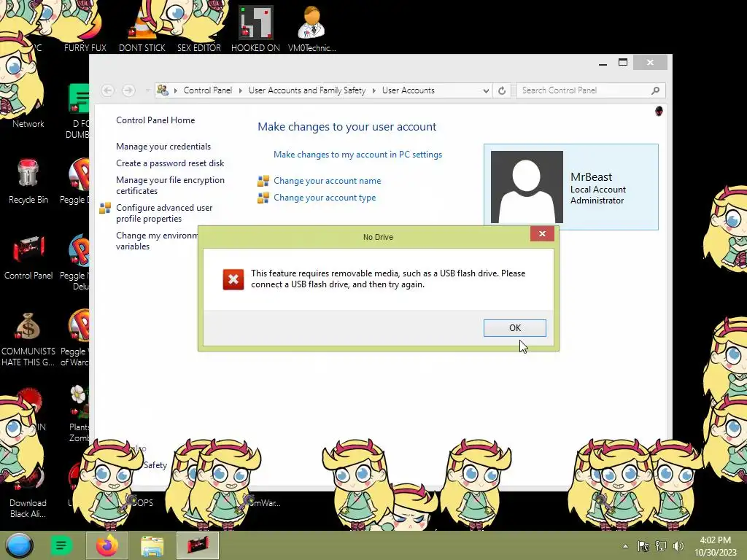The width and height of the screenshot is (747, 560).
Task: Open the DONT STICK desktop icon
Action: click(142, 28)
